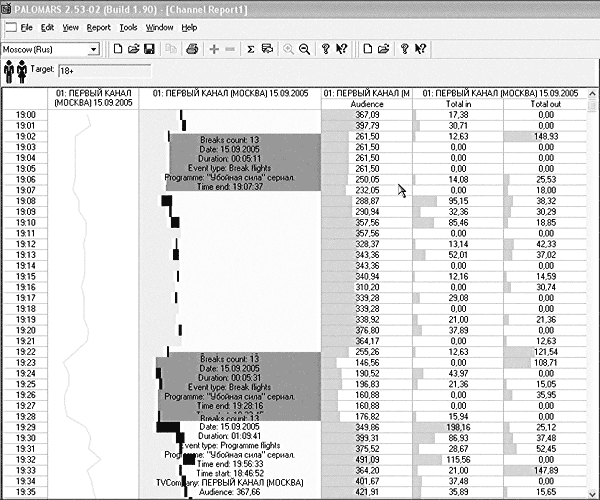Click the Save floppy disk icon
600x500 pixels.
click(x=149, y=49)
